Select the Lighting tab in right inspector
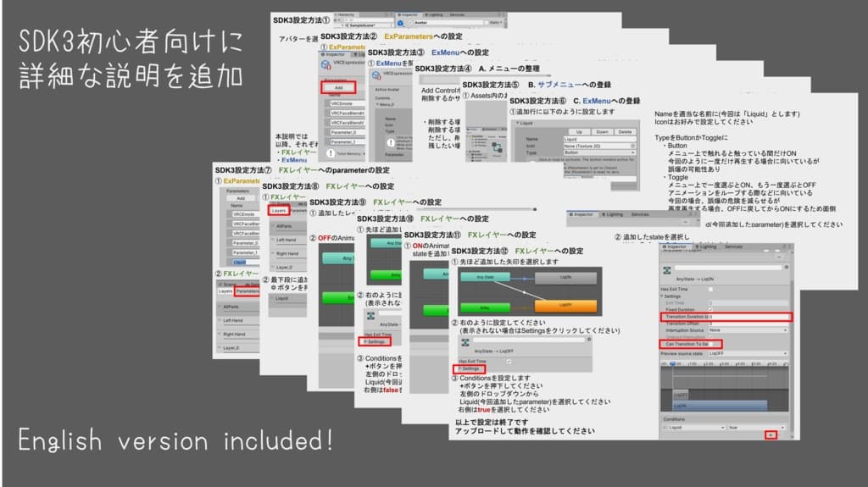868x487 pixels. [x=706, y=246]
